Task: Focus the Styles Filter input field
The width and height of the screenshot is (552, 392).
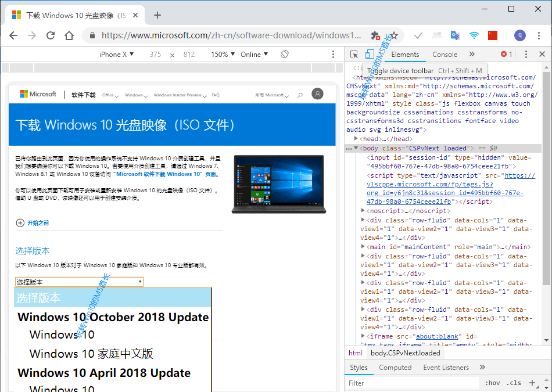Action: [x=413, y=383]
